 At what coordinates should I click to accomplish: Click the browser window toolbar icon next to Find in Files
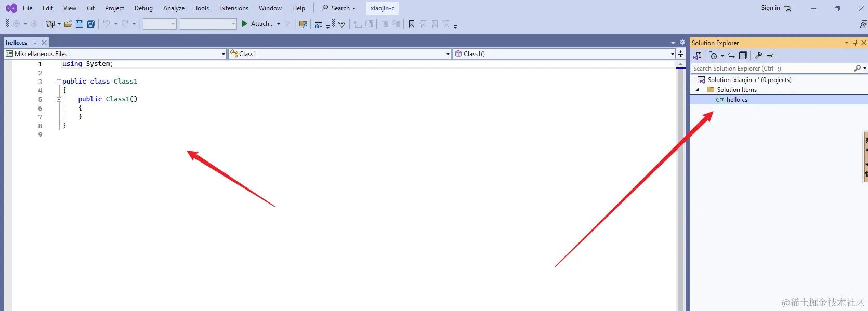319,24
